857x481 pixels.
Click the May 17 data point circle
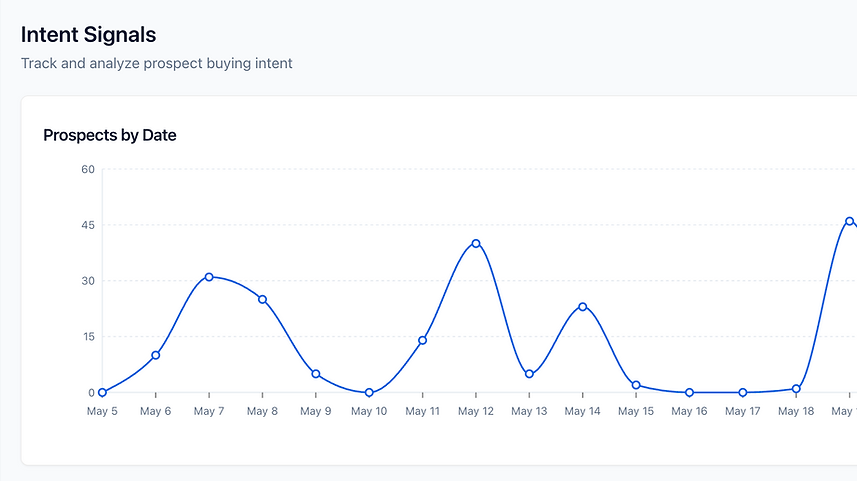click(743, 392)
